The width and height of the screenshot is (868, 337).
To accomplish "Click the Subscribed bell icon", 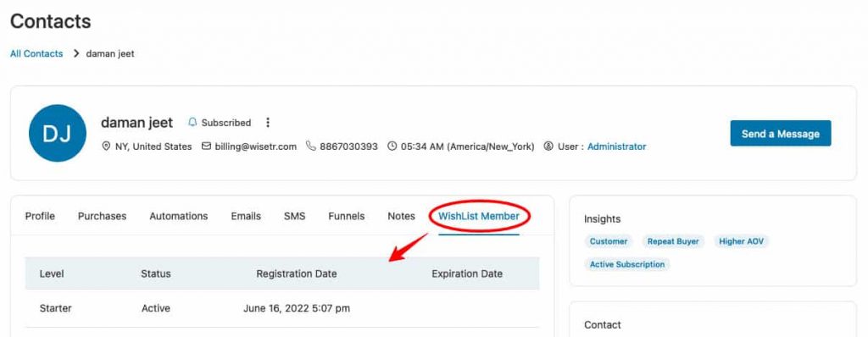I will pyautogui.click(x=192, y=122).
